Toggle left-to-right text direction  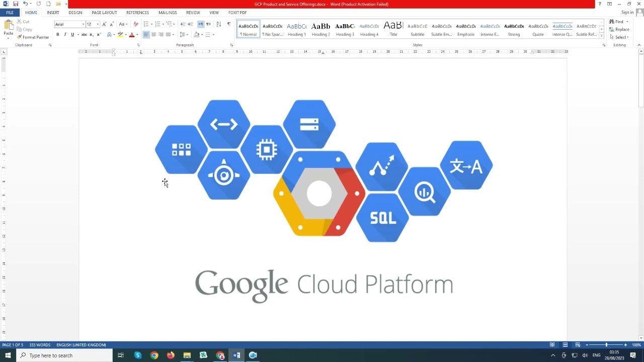(201, 24)
